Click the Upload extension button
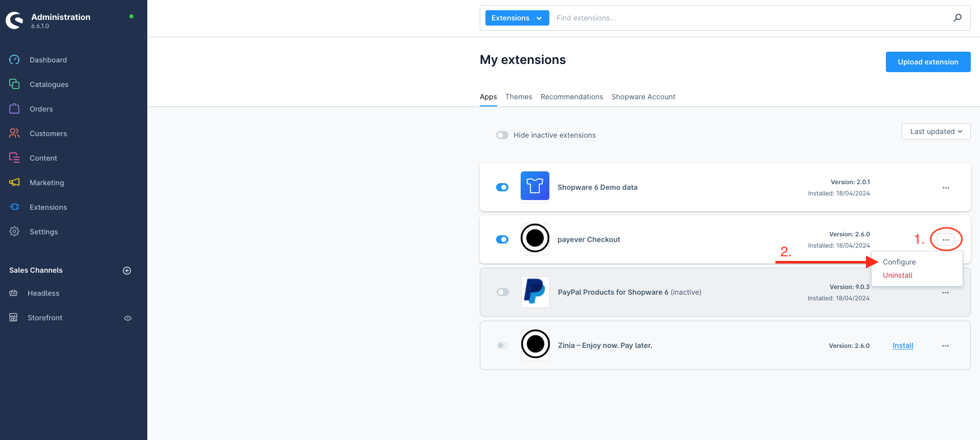The height and width of the screenshot is (440, 980). (928, 62)
